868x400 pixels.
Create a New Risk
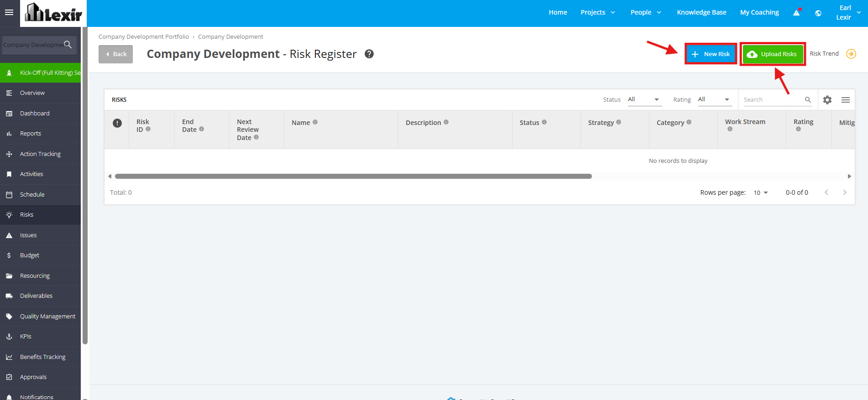(711, 54)
